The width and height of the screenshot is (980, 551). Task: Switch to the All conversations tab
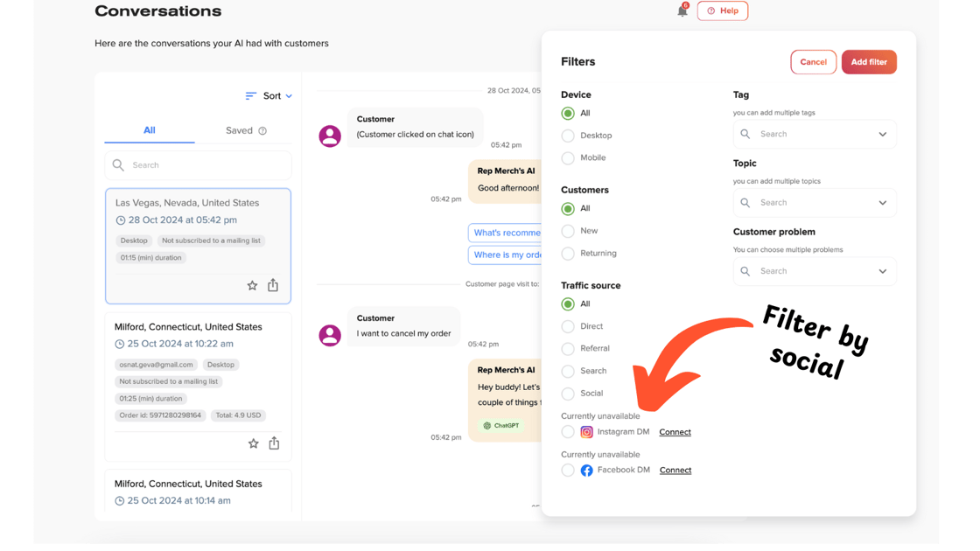[x=150, y=130]
